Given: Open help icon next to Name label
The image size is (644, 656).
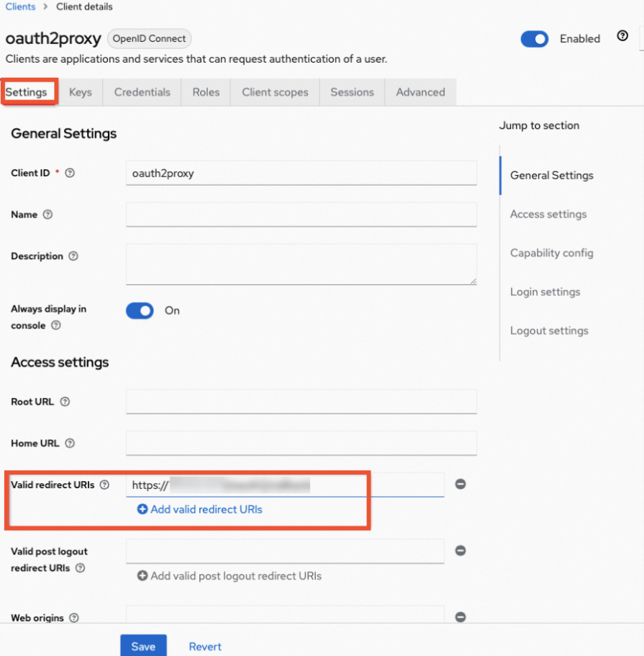Looking at the screenshot, I should coord(47,215).
